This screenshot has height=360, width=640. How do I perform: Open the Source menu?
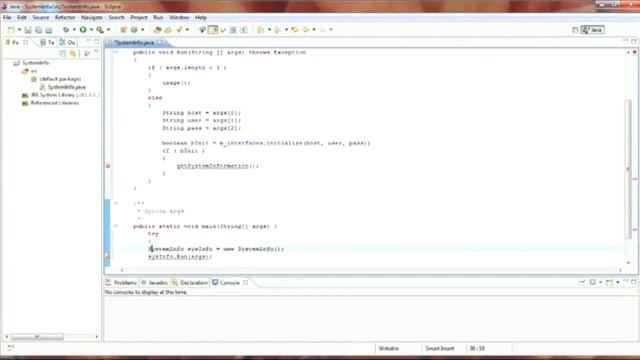coord(40,18)
